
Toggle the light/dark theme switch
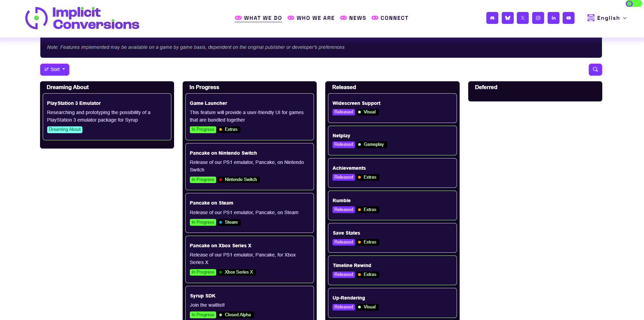pos(634,3)
